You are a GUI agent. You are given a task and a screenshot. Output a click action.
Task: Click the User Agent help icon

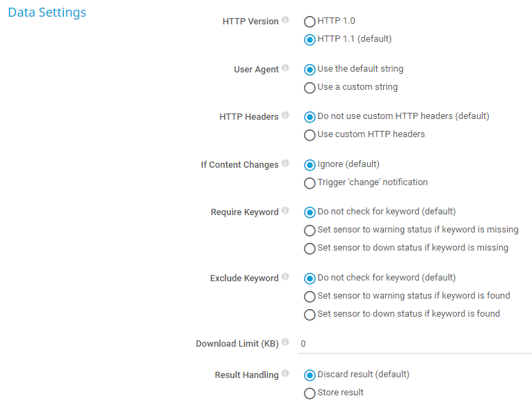click(286, 69)
